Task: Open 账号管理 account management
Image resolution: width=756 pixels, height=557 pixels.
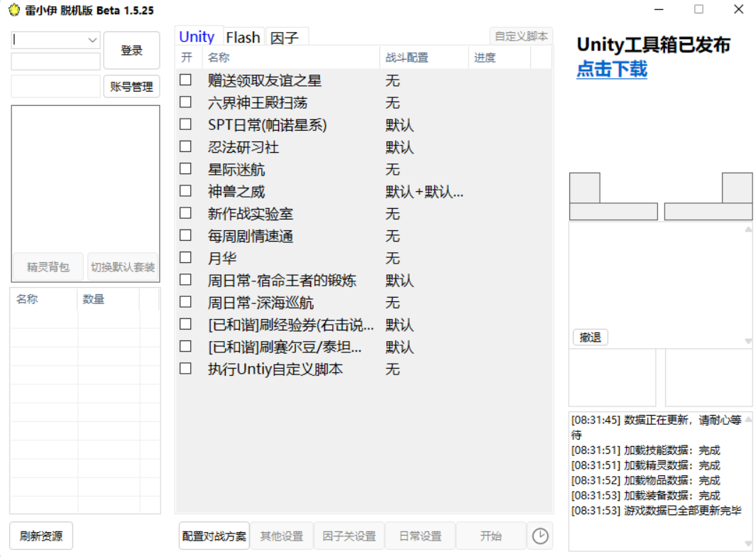Action: [131, 87]
